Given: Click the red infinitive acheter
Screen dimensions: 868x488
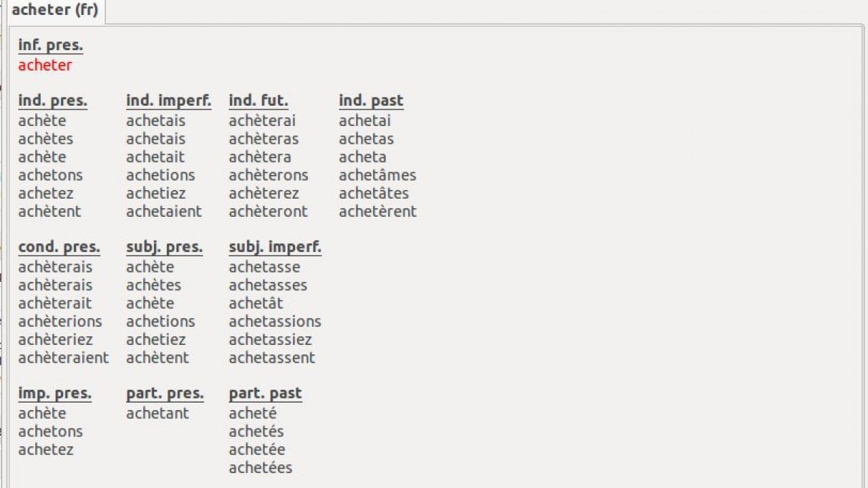Looking at the screenshot, I should (45, 66).
